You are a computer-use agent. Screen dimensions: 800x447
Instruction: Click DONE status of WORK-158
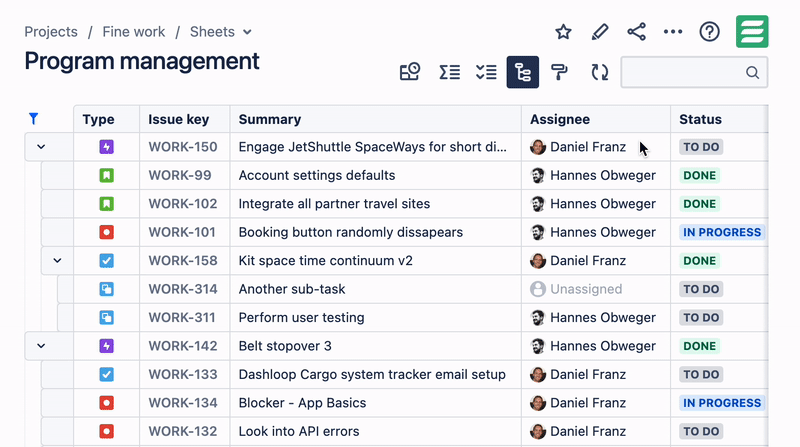[x=699, y=261]
